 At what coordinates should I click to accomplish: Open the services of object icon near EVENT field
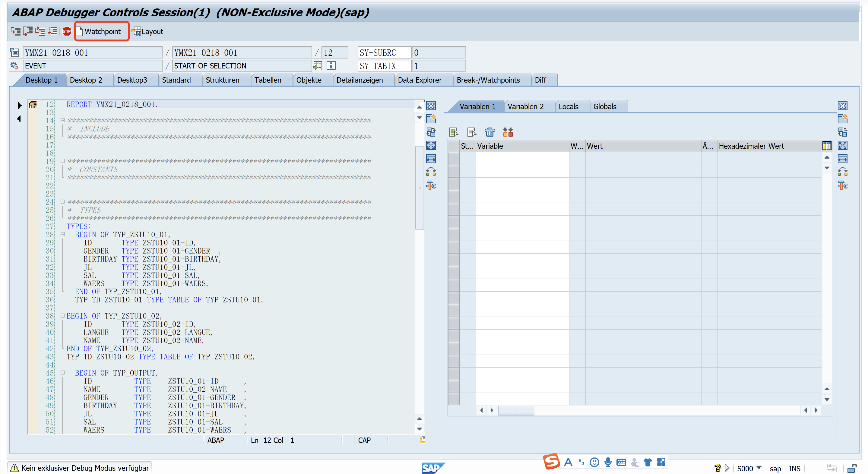point(14,66)
